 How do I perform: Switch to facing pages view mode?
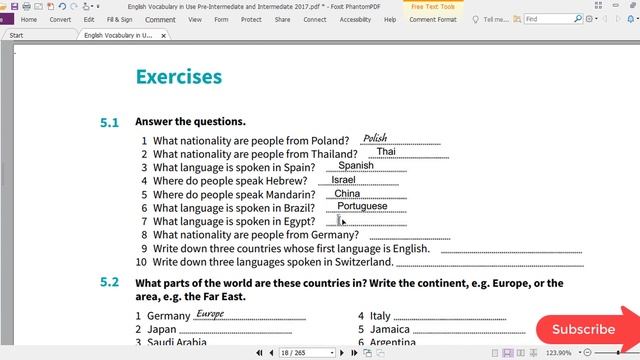coord(520,353)
